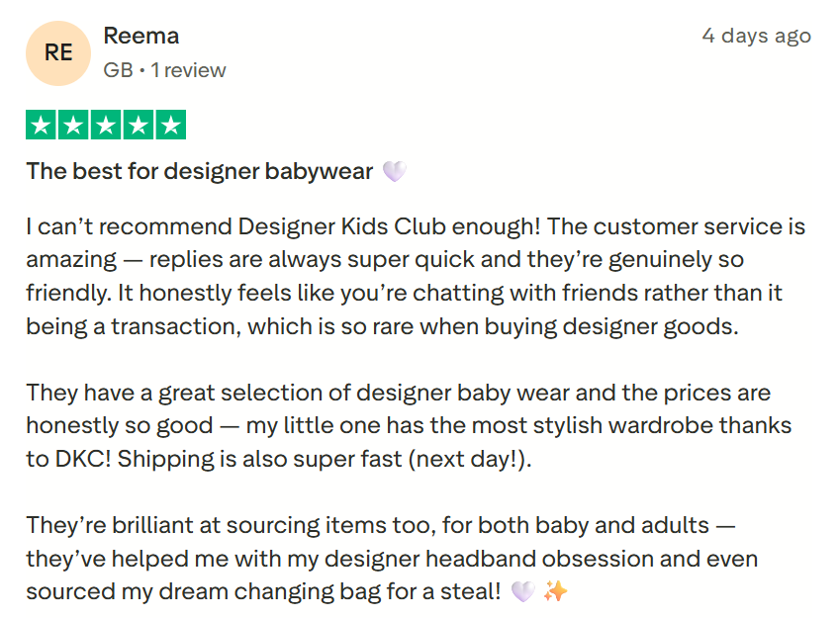Click the paragraph about amazing customer service
840x618 pixels.
[x=416, y=276]
